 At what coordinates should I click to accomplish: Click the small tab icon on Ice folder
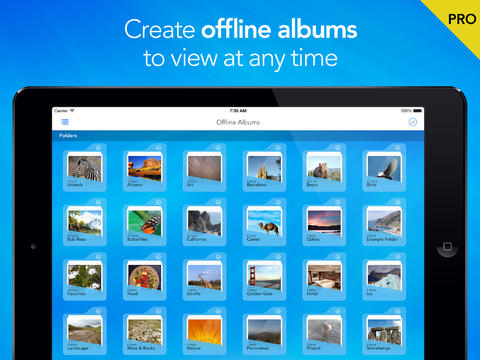tap(398, 257)
